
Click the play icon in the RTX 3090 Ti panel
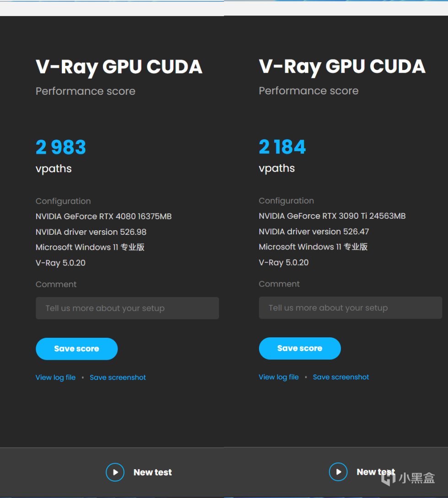coord(338,471)
